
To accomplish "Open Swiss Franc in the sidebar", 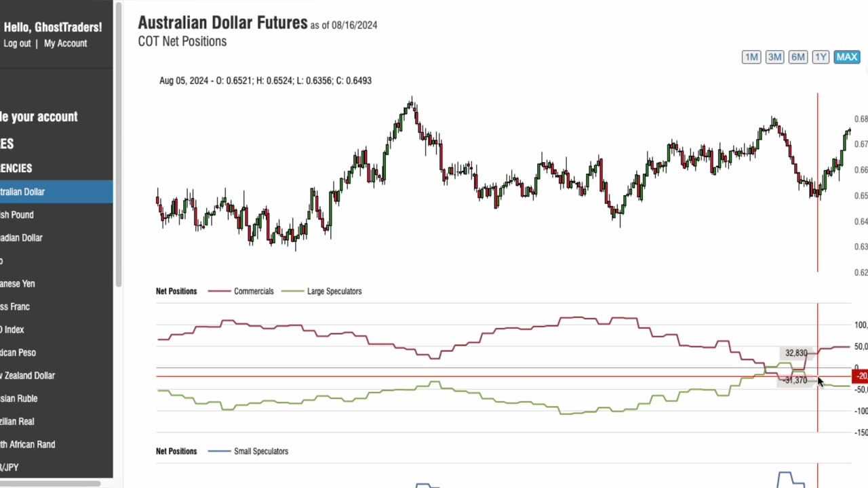I will pos(56,307).
